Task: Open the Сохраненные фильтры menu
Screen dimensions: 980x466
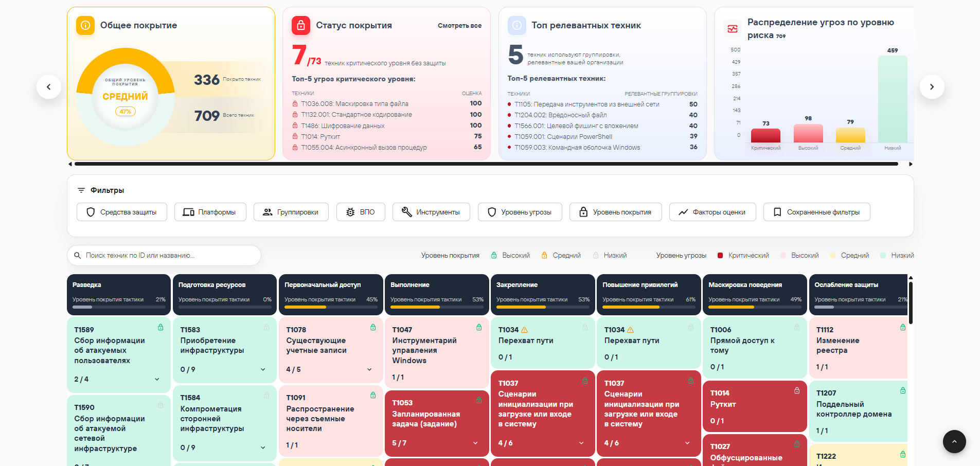Action: [x=817, y=212]
